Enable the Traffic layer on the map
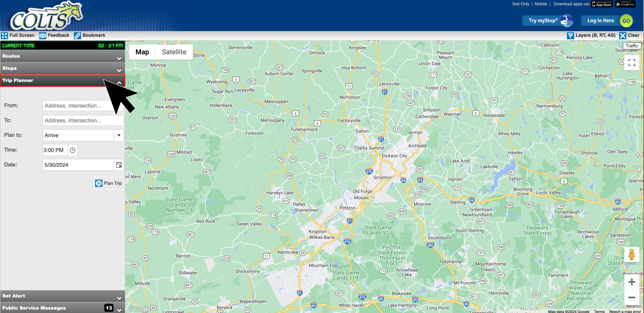The width and height of the screenshot is (644, 313). 632,46
